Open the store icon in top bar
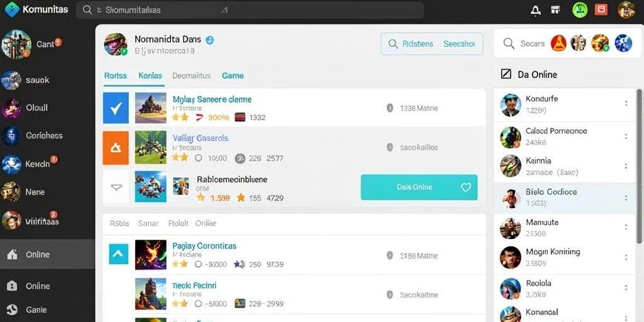 coord(556,10)
